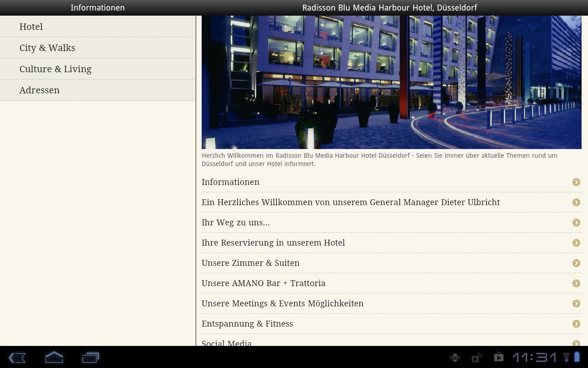Viewport: 588px width, 368px height.
Task: Tap the Herzlich Willkommen description text
Action: (379, 160)
